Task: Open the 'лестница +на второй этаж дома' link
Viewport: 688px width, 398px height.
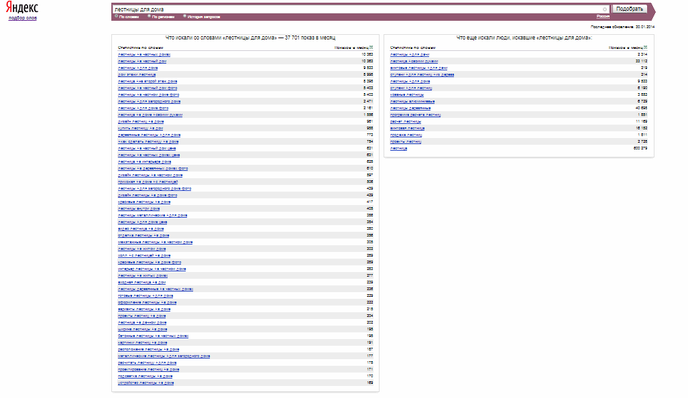Action: [147, 81]
